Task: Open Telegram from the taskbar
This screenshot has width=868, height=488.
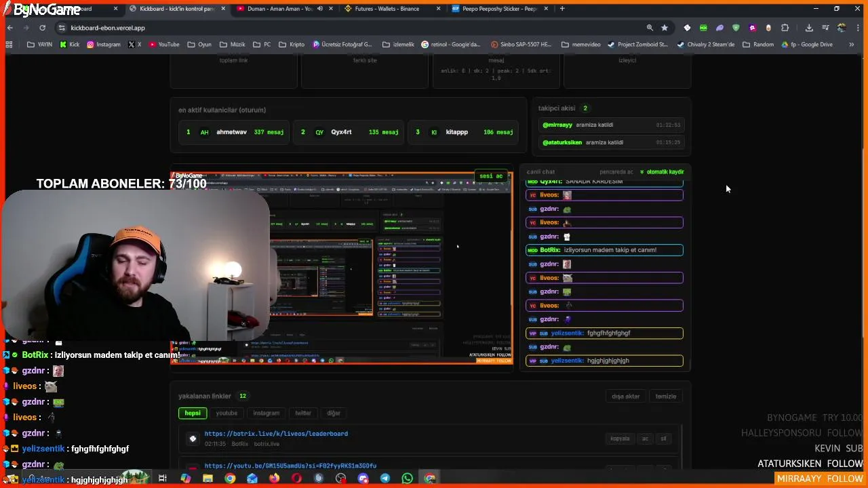Action: [x=384, y=478]
